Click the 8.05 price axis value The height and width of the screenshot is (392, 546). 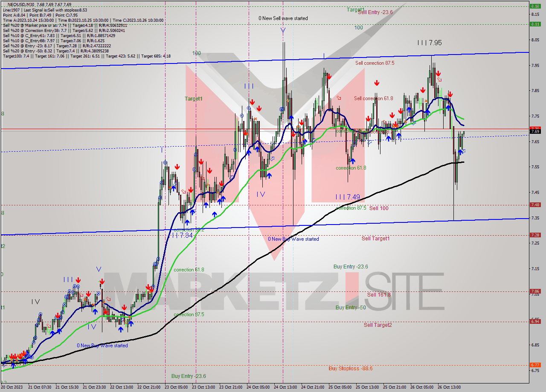coord(535,40)
